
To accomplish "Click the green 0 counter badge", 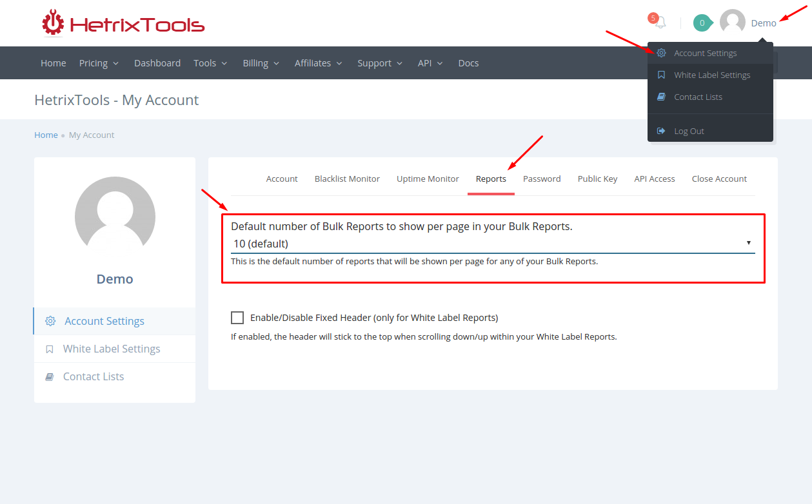I will click(702, 23).
